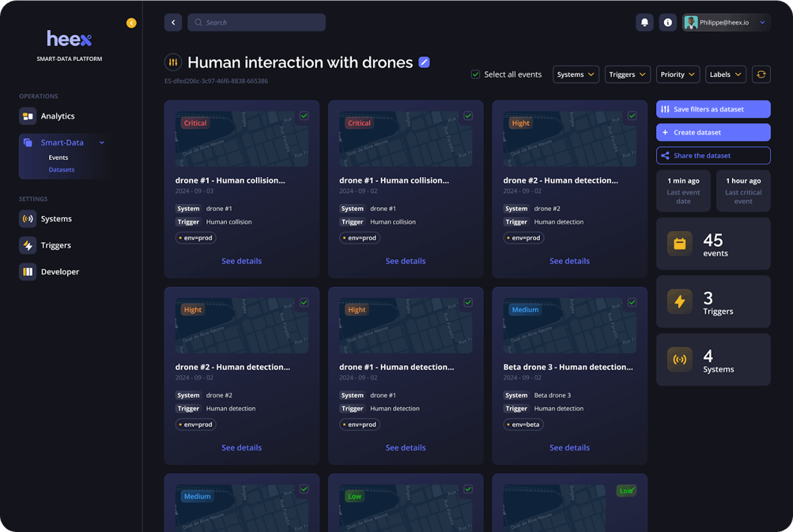Deselect the Beta drone 3 detection event
Viewport: 793px width, 532px height.
pyautogui.click(x=632, y=303)
